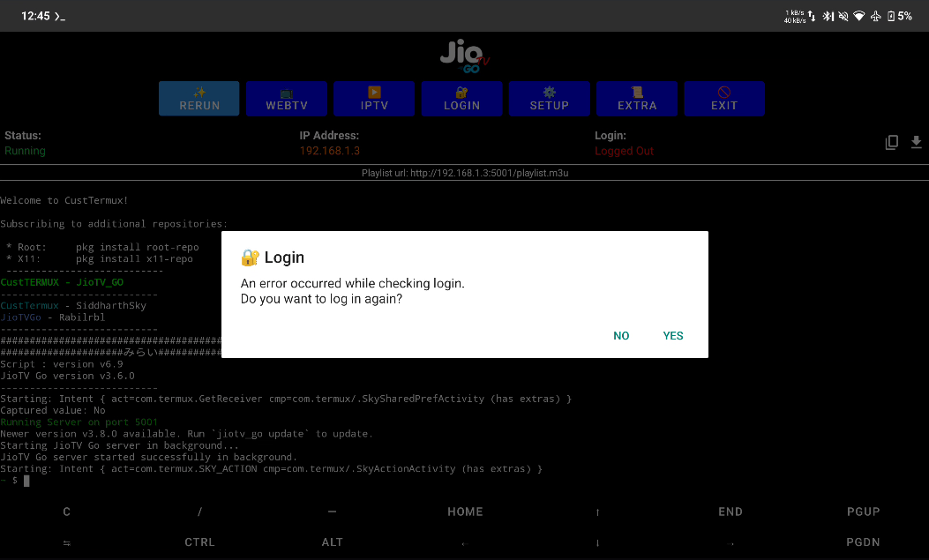Screen dimensions: 929x560
Task: Click the lock icon in Login dialog title
Action: [250, 258]
